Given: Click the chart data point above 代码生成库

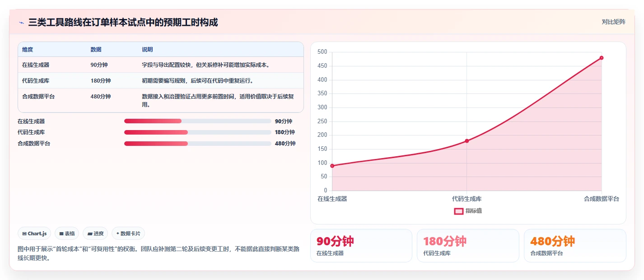Looking at the screenshot, I should point(467,141).
